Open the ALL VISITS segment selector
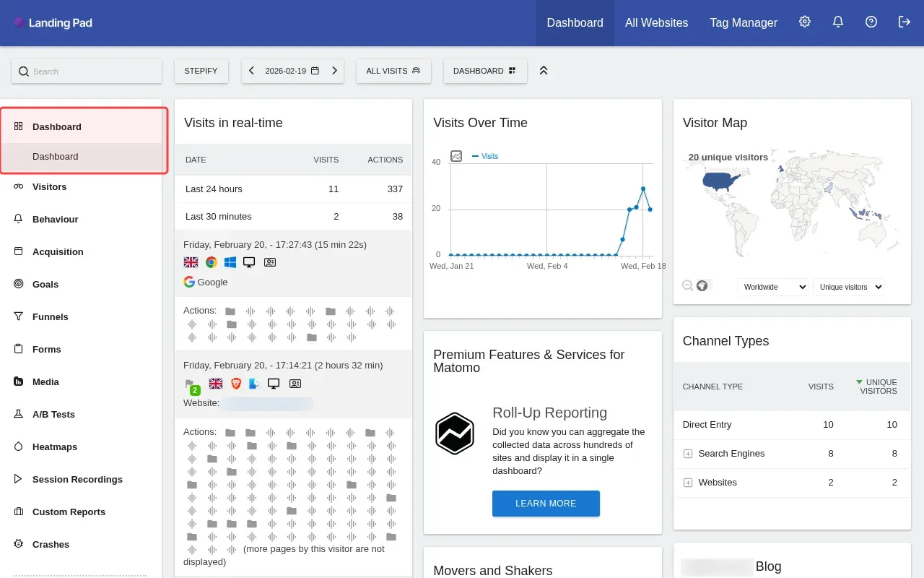This screenshot has width=924, height=578. point(393,71)
